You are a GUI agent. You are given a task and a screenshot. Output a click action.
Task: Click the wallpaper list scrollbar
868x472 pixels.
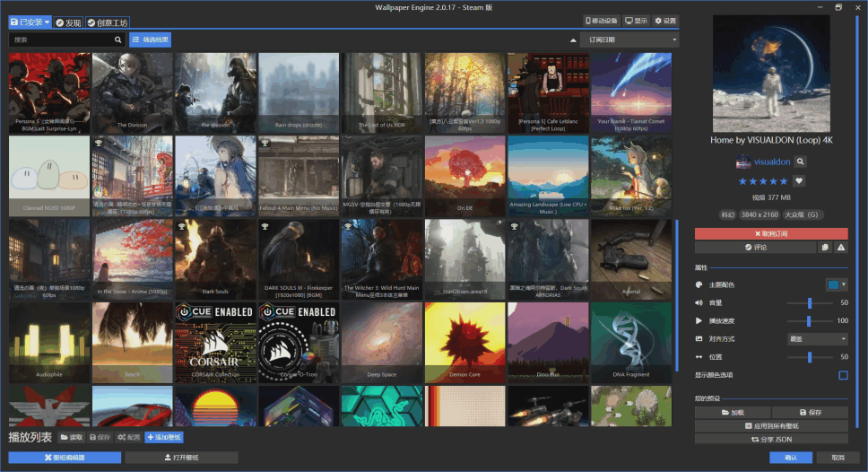[676, 296]
